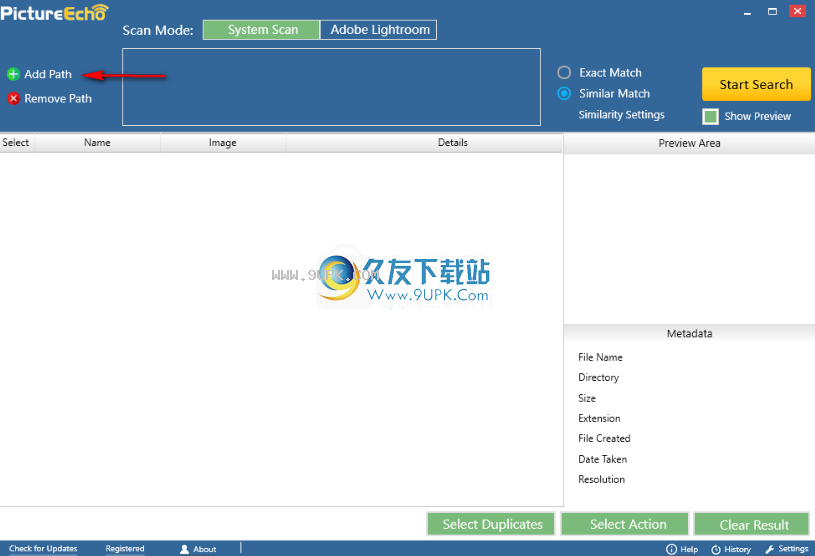Click the Settings label in status bar
Screen dimensions: 815x556
pyautogui.click(x=793, y=549)
